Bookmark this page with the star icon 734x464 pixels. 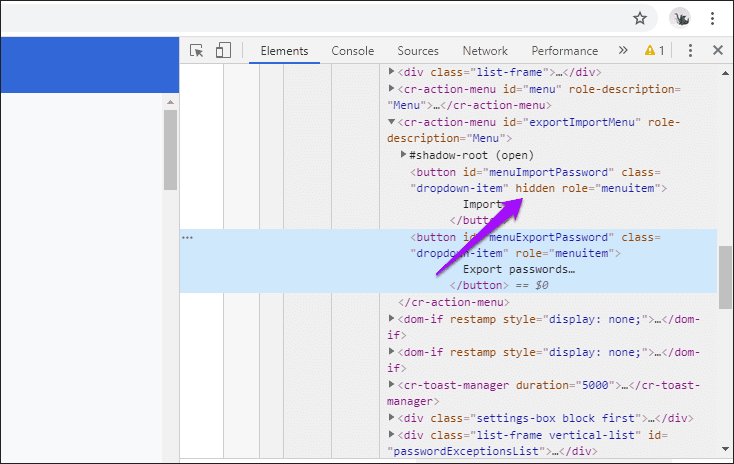point(639,18)
